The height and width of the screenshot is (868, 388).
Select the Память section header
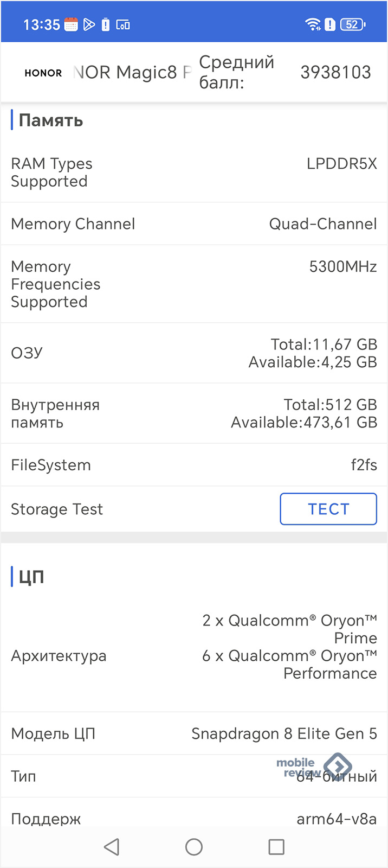coord(50,120)
